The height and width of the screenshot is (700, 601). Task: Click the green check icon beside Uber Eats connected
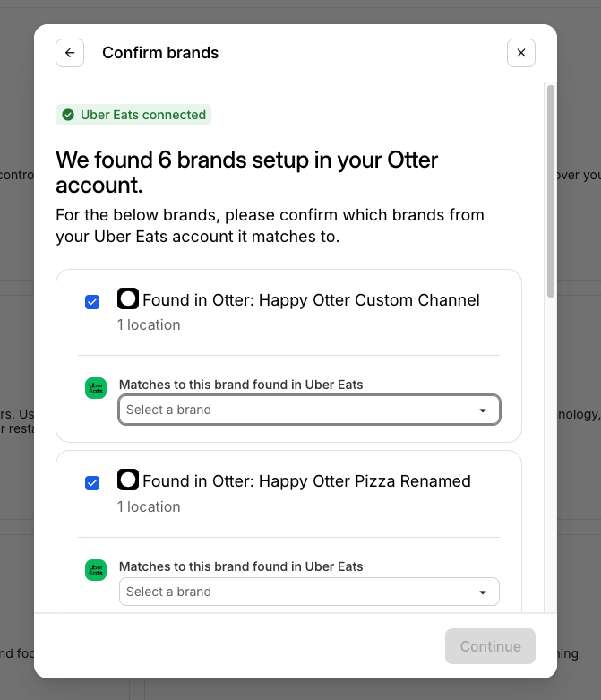coord(68,115)
